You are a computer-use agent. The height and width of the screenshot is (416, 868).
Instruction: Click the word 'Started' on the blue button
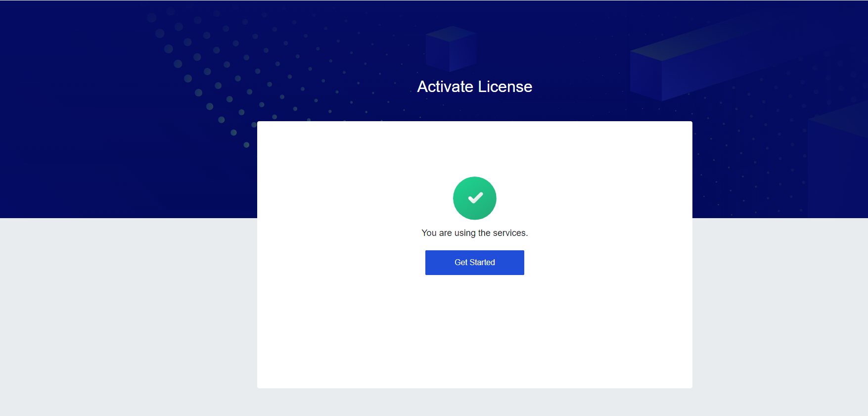[x=482, y=262]
